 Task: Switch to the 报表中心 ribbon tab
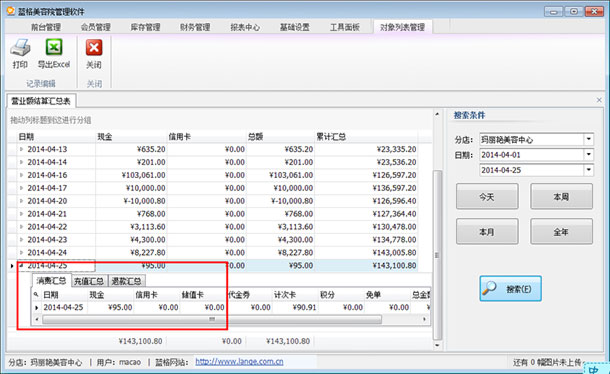pyautogui.click(x=245, y=27)
